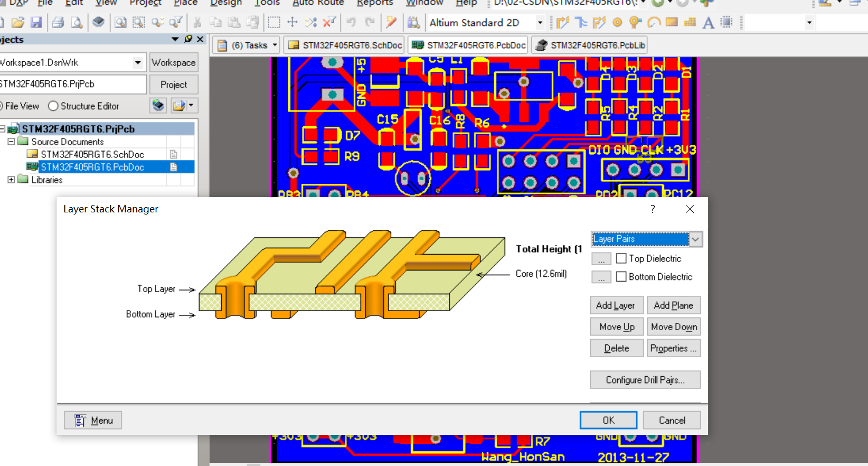Click the Top Dielectric ellipsis button
Image resolution: width=868 pixels, height=466 pixels.
[x=601, y=259]
